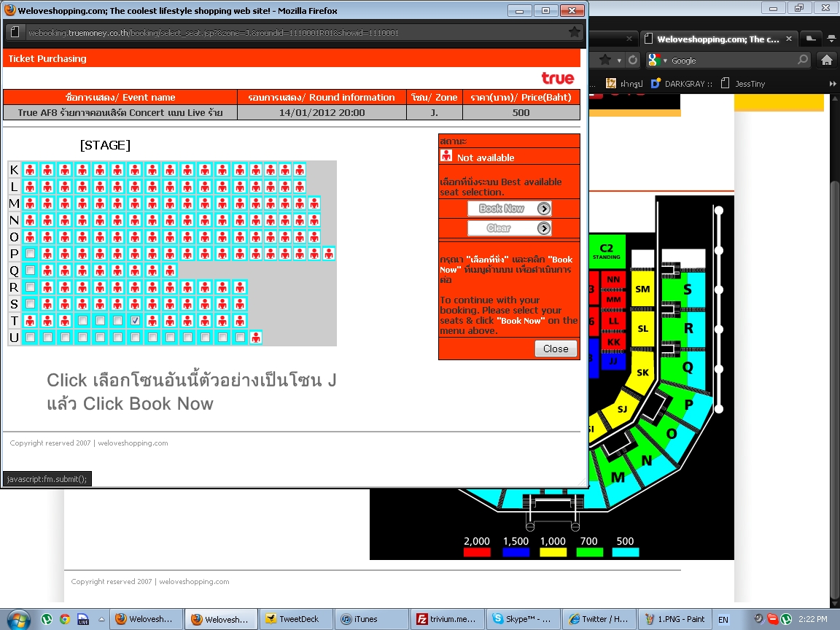Click bookmark star in background Firefox
840x630 pixels.
click(604, 60)
